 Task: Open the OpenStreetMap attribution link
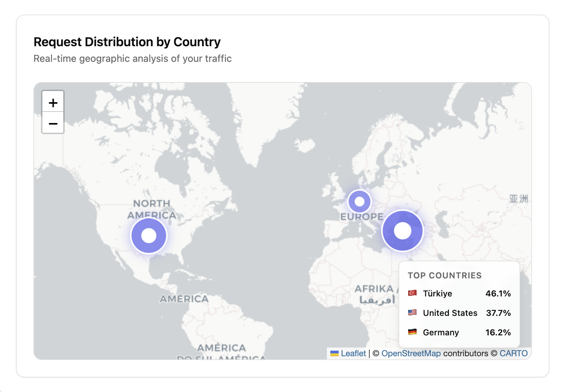pyautogui.click(x=411, y=353)
